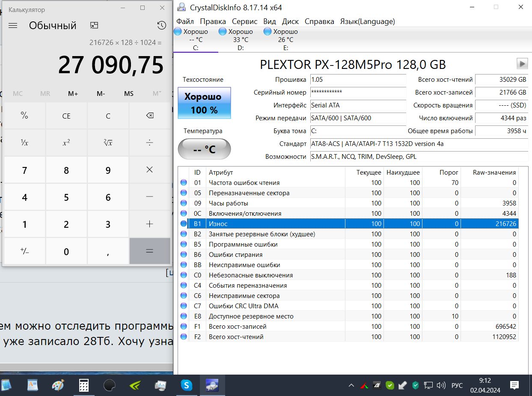This screenshot has width=532, height=396.
Task: Open the taskbar clock showing 9:12
Action: 485,385
